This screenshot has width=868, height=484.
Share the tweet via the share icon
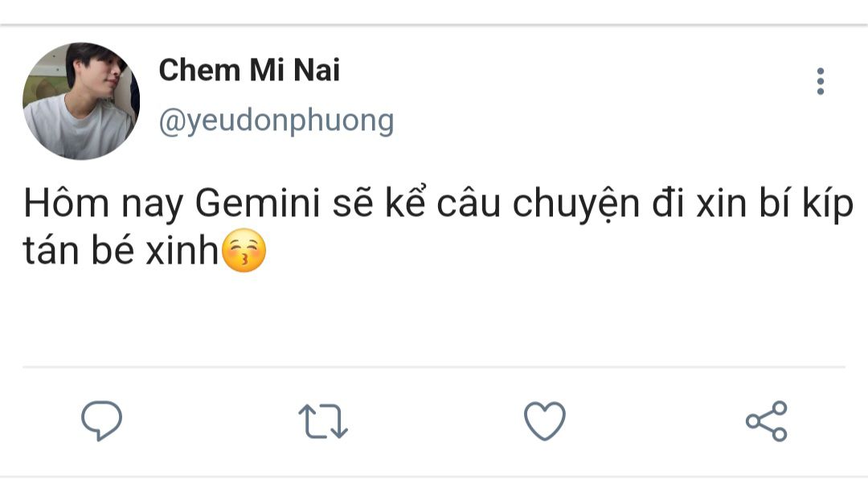coord(767,420)
